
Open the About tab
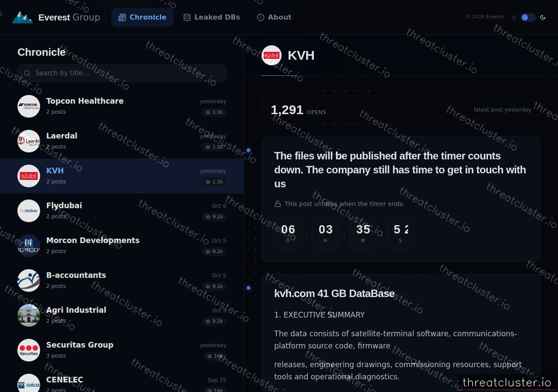point(274,17)
